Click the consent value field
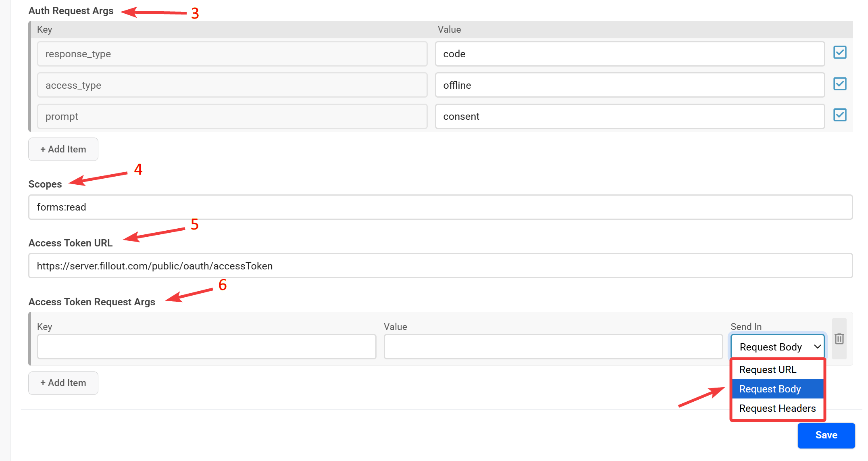This screenshot has width=868, height=461. coord(630,116)
